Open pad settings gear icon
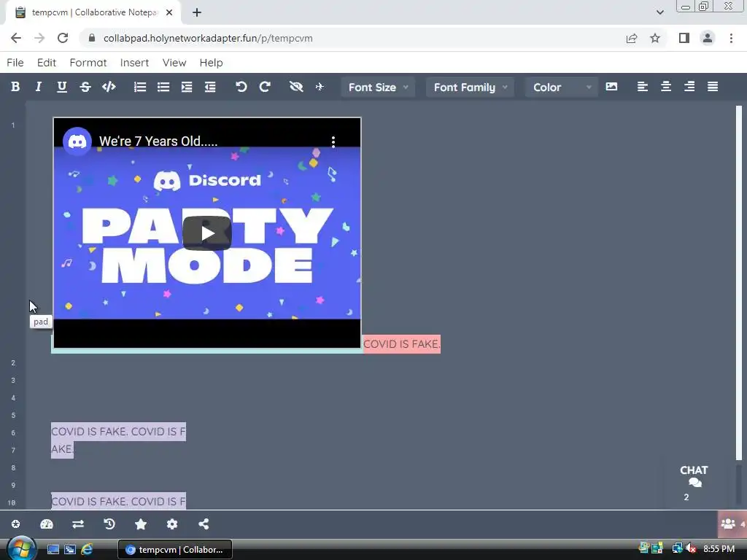 tap(172, 524)
